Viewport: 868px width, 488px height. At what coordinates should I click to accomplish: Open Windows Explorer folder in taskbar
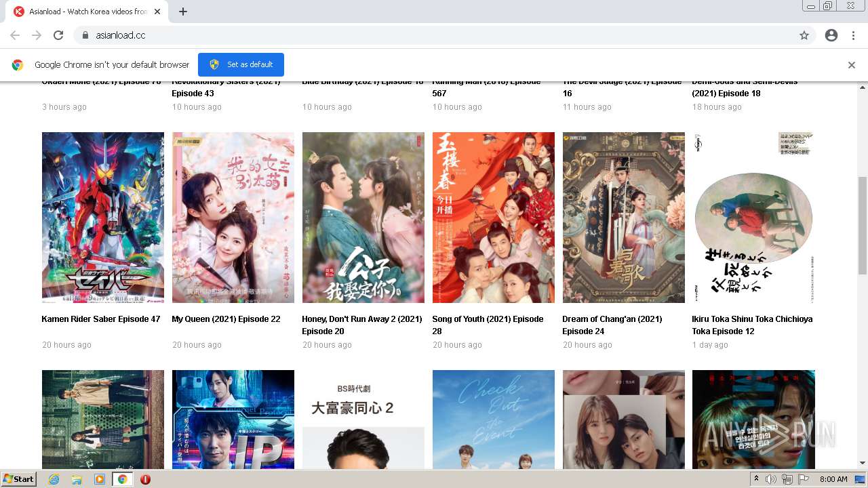coord(77,479)
